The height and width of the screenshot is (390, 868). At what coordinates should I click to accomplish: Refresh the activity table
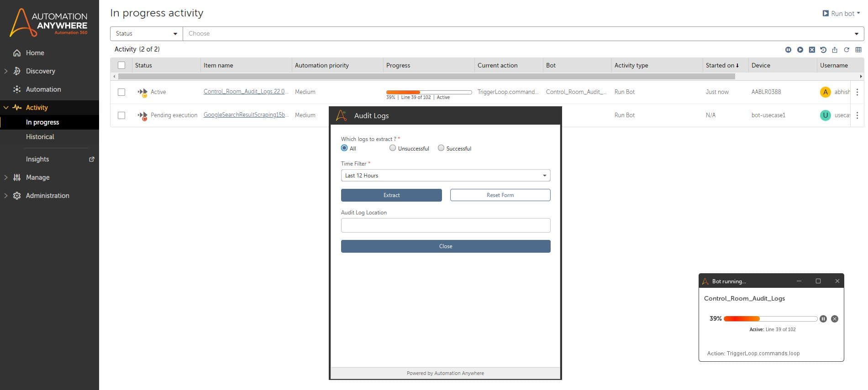click(847, 50)
